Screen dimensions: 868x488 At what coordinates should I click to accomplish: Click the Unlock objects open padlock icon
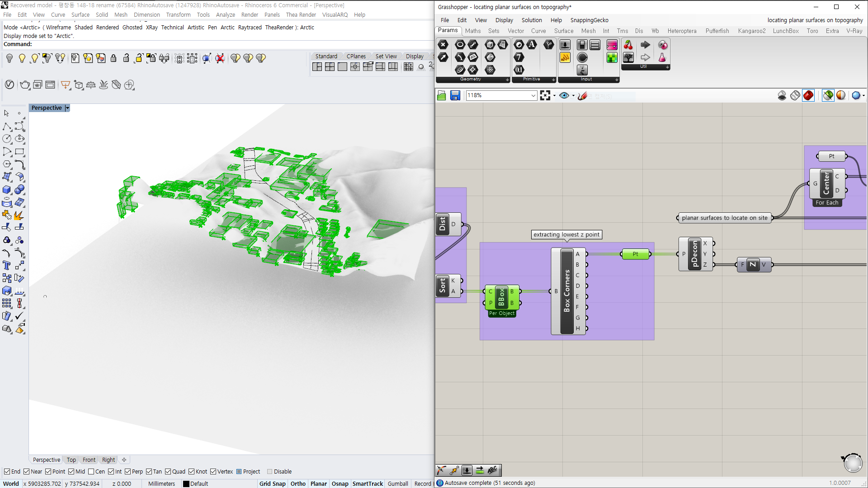tap(126, 58)
